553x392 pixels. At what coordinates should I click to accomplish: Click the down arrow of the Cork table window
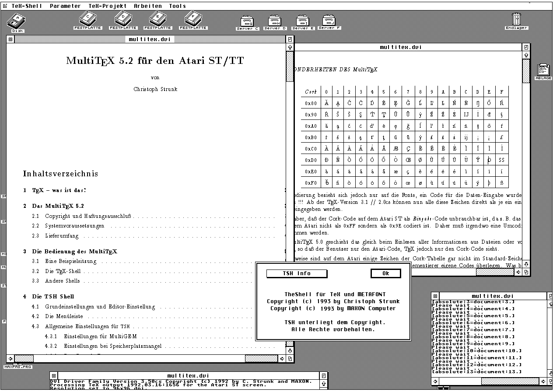(x=526, y=264)
